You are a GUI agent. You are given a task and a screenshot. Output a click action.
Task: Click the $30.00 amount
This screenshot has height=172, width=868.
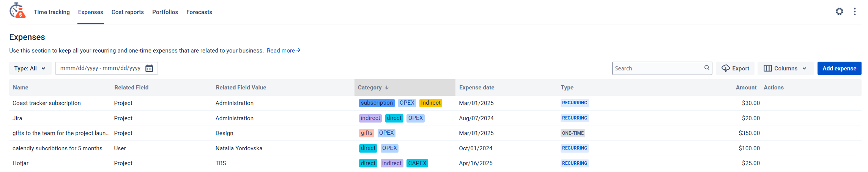click(751, 103)
